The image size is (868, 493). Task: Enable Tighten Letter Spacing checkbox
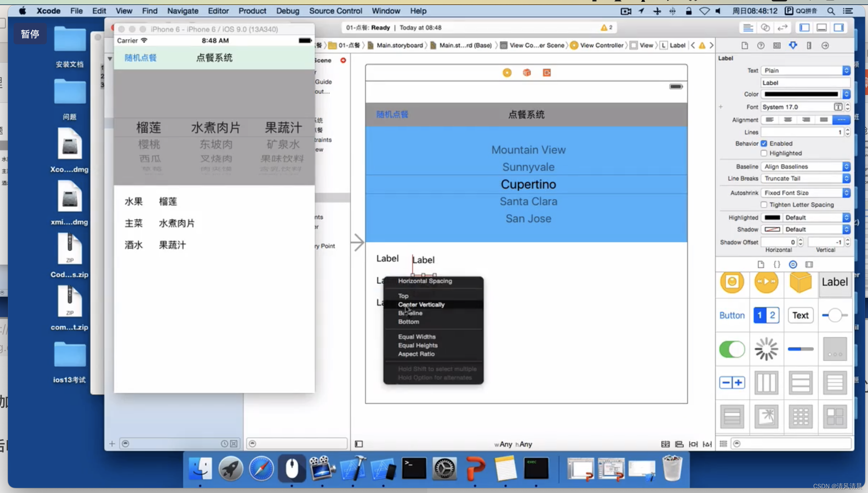pos(764,205)
